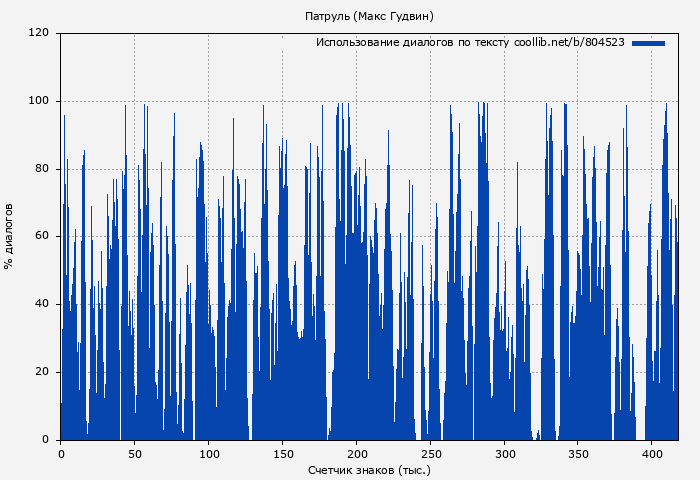Click the 100 tick label on y-axis
Image resolution: width=700 pixels, height=480 pixels.
[x=39, y=101]
